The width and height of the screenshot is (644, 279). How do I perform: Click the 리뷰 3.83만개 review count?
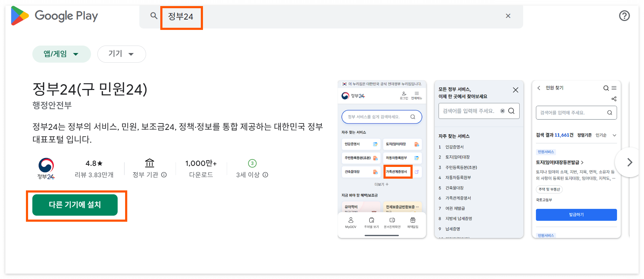point(94,175)
